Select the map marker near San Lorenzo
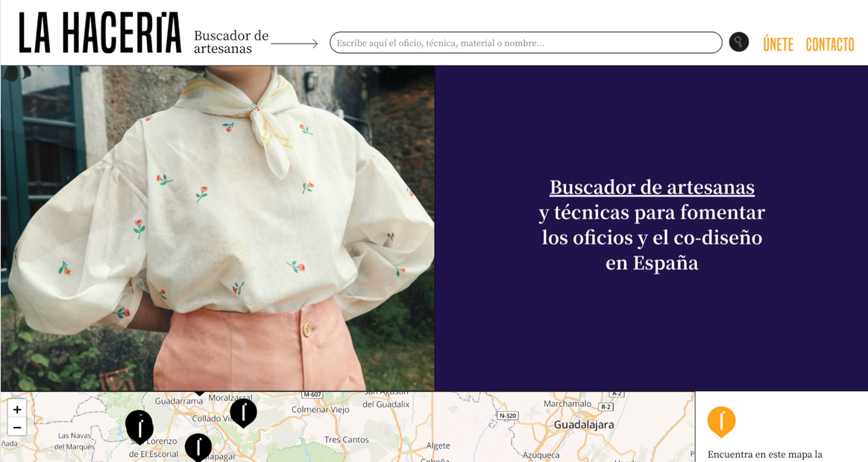The image size is (868, 462). [x=139, y=427]
